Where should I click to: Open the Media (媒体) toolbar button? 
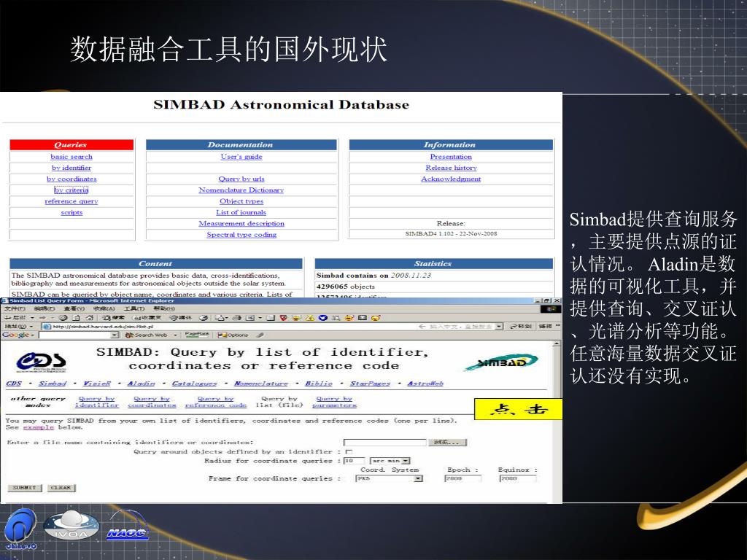(x=181, y=318)
